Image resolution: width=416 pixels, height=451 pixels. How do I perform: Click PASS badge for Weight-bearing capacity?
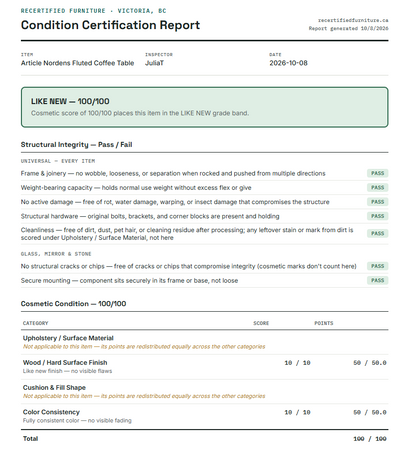[378, 188]
